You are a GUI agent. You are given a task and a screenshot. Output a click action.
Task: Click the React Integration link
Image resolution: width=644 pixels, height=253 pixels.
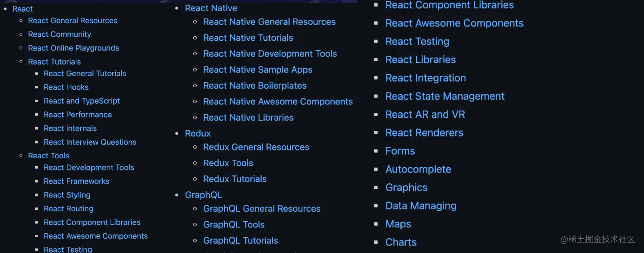tap(425, 78)
